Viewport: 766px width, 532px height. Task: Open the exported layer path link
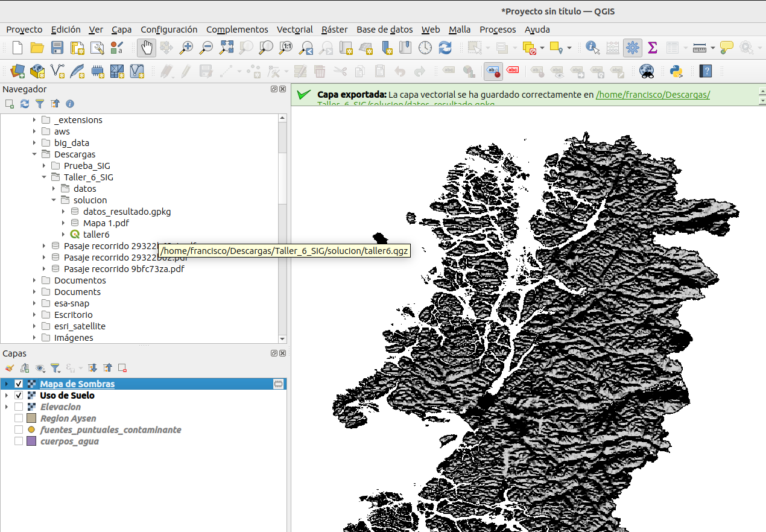pyautogui.click(x=653, y=95)
